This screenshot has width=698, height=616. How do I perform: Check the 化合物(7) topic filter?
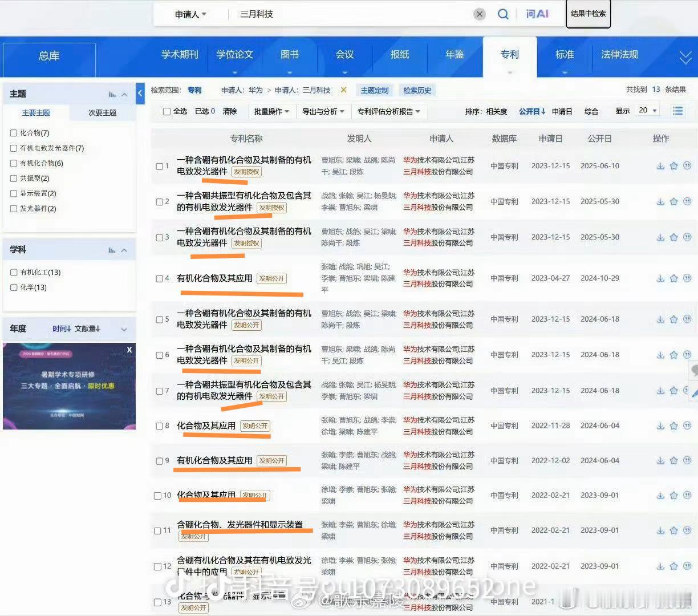(x=14, y=133)
